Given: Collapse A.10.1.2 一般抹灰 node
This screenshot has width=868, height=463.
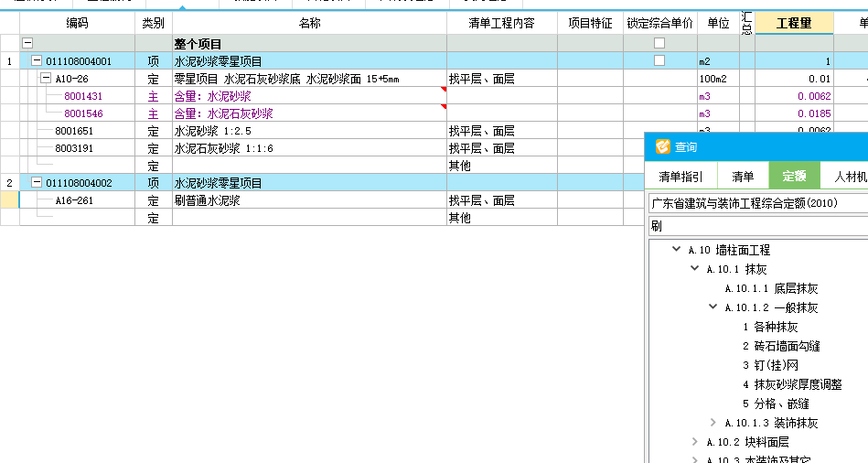Looking at the screenshot, I should pos(713,307).
